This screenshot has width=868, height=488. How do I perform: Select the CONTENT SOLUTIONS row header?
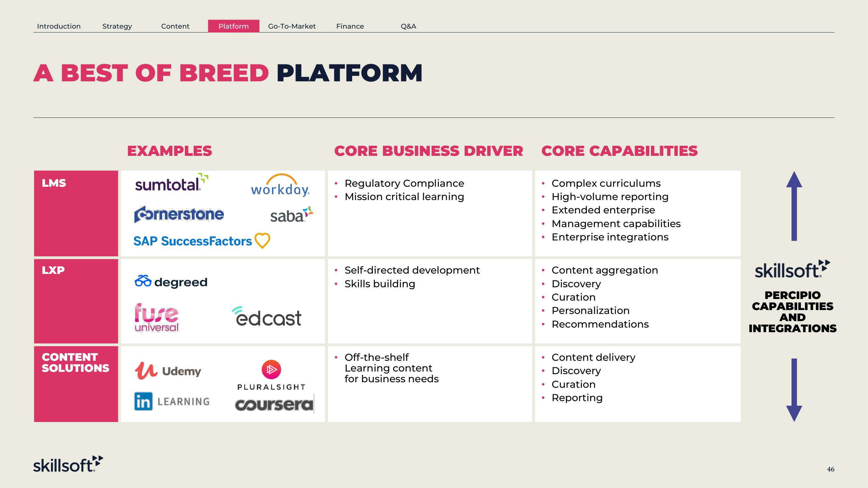pyautogui.click(x=76, y=384)
